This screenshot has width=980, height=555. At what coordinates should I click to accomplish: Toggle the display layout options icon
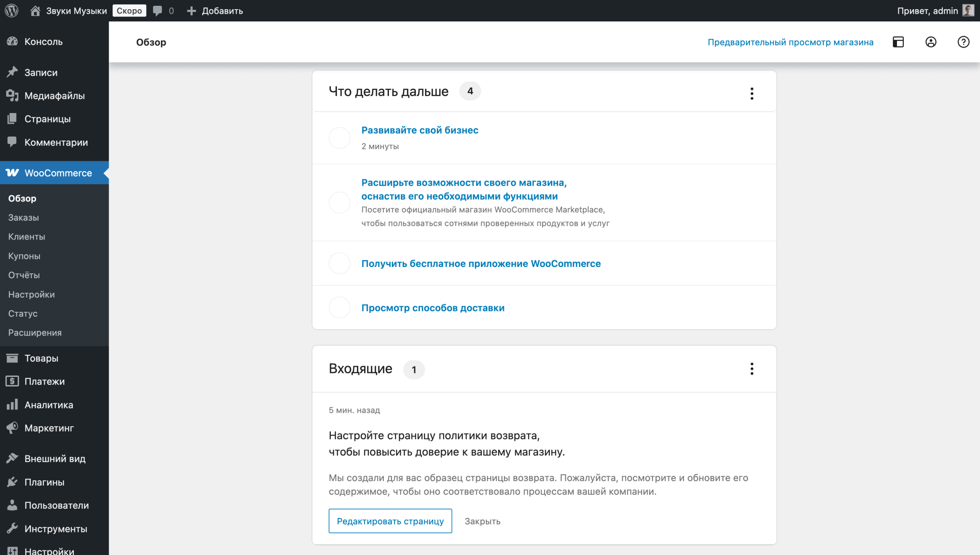898,42
